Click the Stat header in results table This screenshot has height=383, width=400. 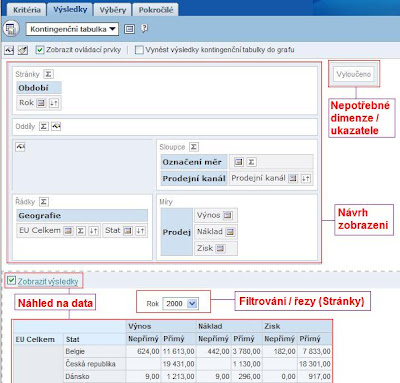click(95, 339)
